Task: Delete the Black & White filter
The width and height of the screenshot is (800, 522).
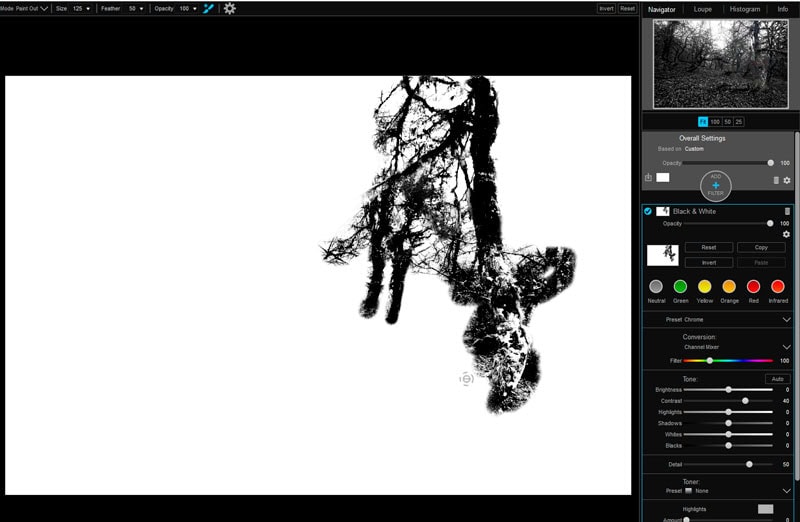Action: (787, 211)
